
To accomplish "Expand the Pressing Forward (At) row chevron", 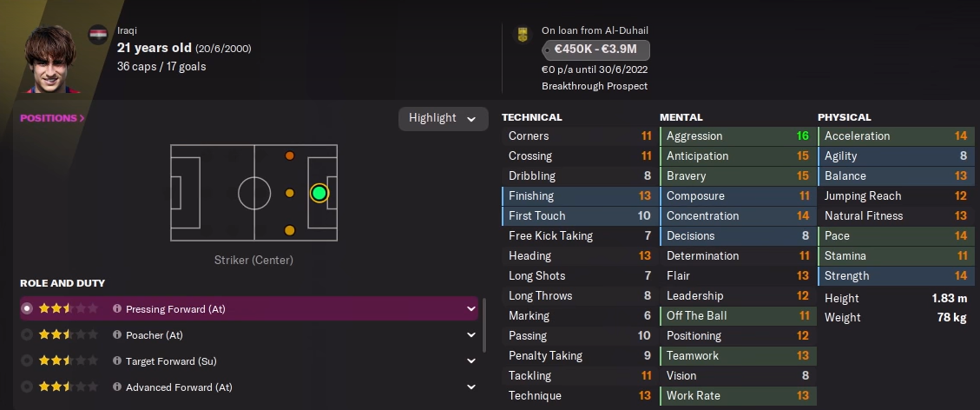I will pos(471,309).
